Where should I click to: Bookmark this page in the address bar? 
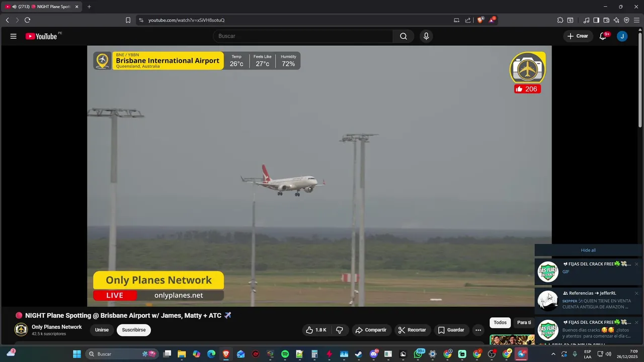pos(128,20)
